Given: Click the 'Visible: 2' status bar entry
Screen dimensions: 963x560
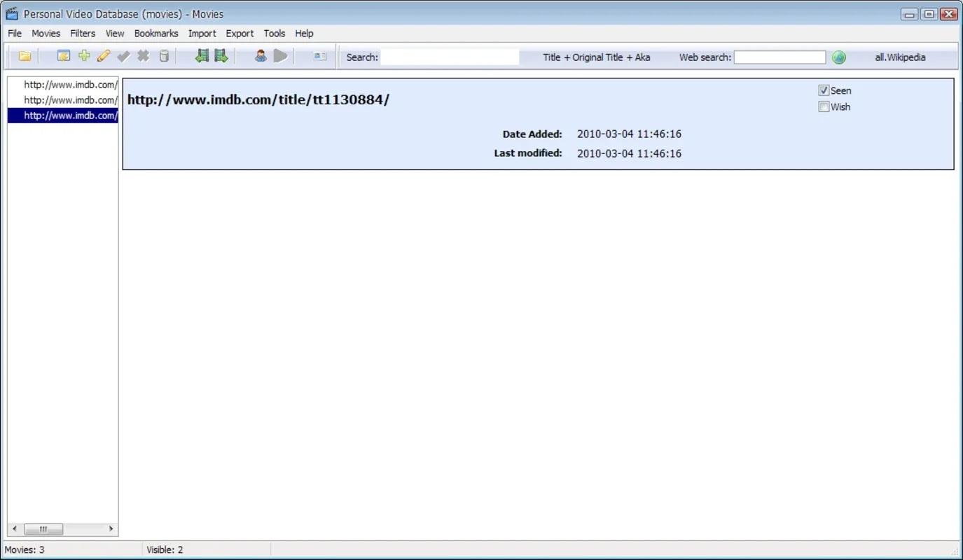Looking at the screenshot, I should pyautogui.click(x=165, y=549).
